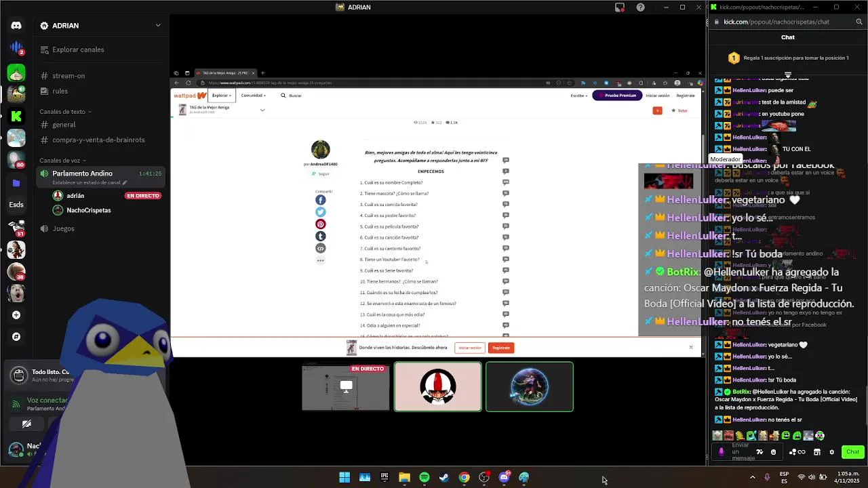Click Iniciar sesión in the bottom banner
868x488 pixels.
tap(470, 348)
